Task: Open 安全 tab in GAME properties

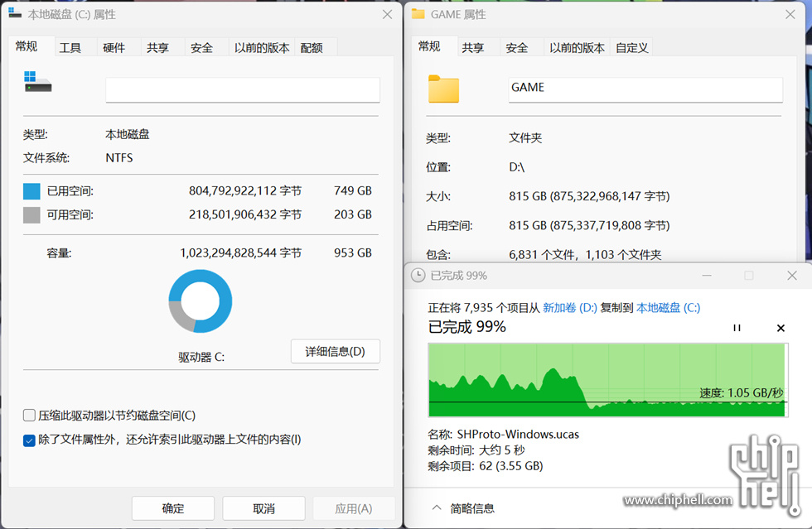Action: pos(517,48)
